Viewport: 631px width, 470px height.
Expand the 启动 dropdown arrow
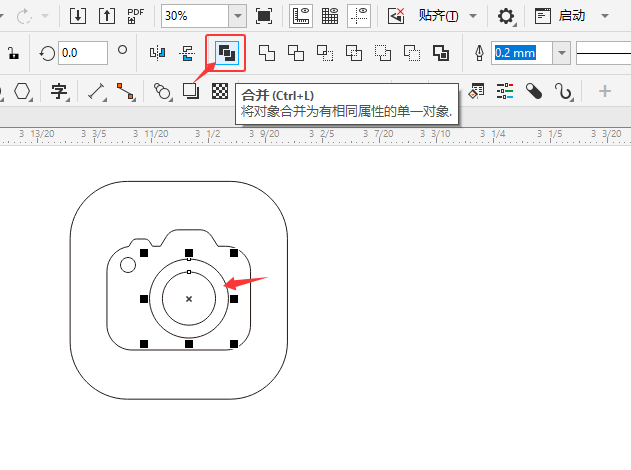coord(604,16)
